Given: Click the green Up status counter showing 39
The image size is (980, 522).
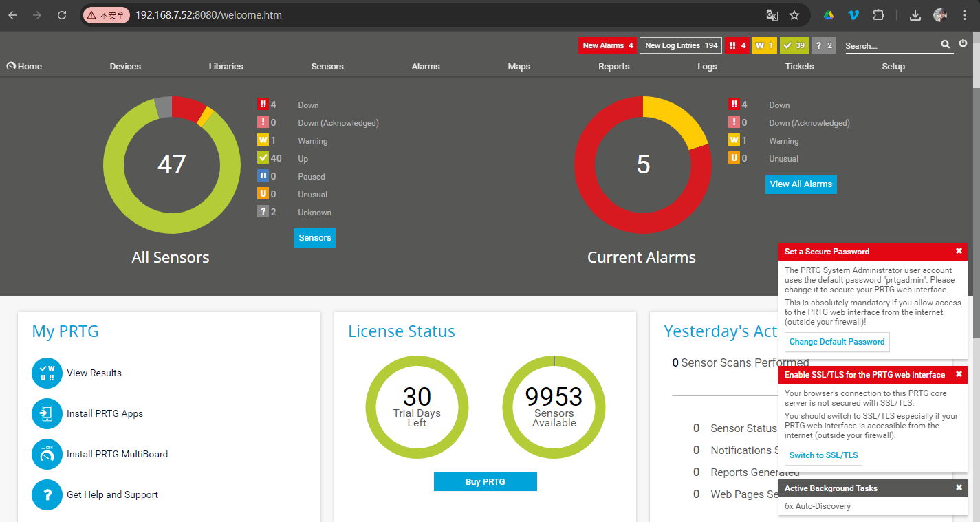Looking at the screenshot, I should 794,45.
